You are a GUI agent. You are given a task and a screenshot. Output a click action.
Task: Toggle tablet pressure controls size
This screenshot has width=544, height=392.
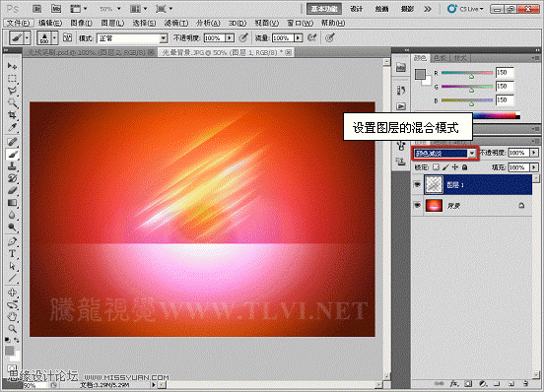pos(330,37)
